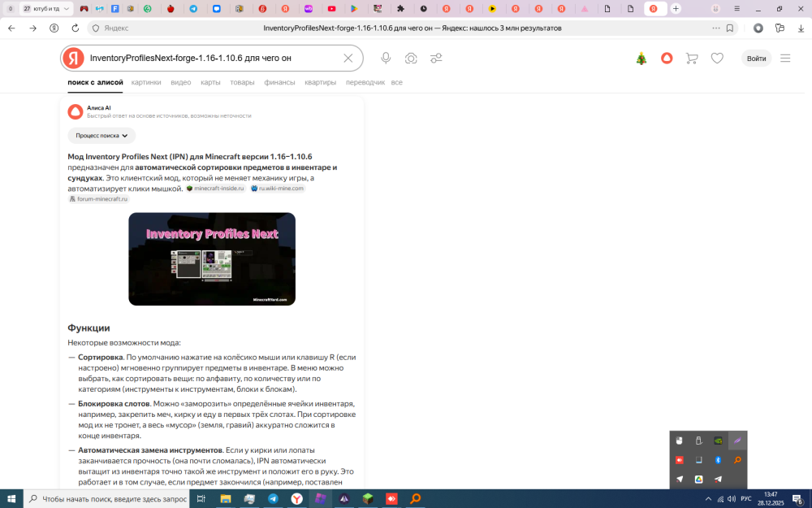Open favorites via the heart icon
The width and height of the screenshot is (812, 508).
click(717, 58)
